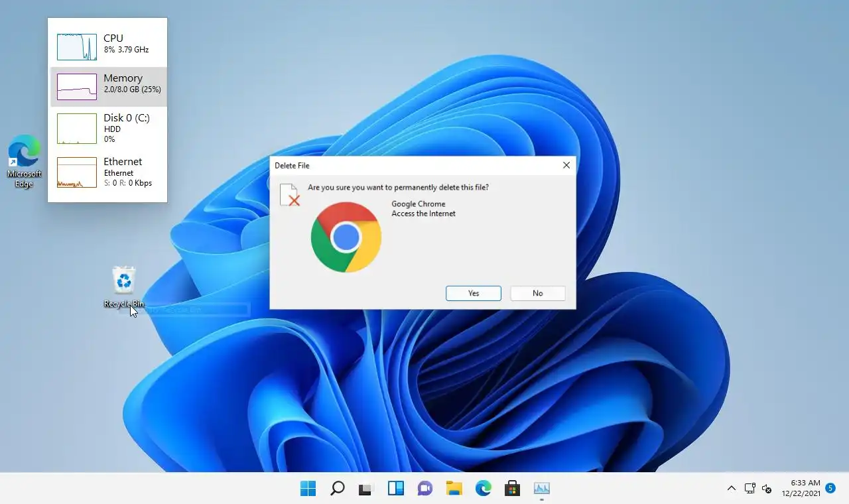The height and width of the screenshot is (504, 849).
Task: Click the 'Delete File' title text
Action: [292, 166]
